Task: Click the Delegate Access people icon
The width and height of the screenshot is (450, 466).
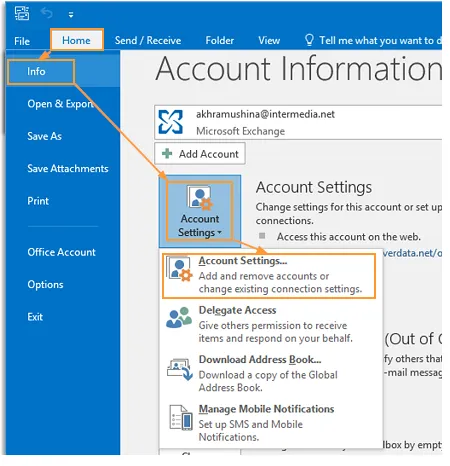Action: [x=179, y=317]
